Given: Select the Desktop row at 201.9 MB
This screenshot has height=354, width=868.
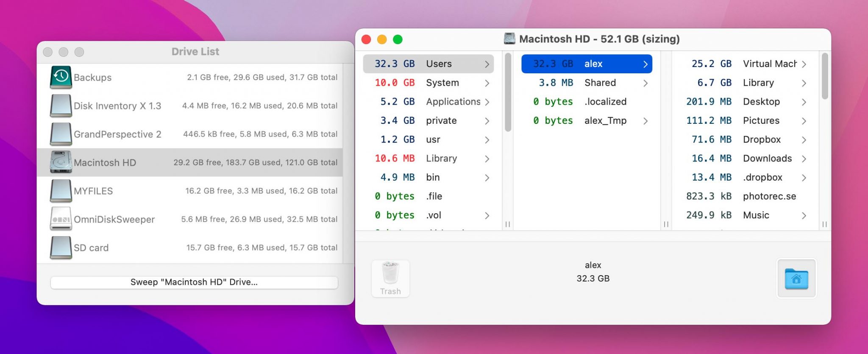Looking at the screenshot, I should tap(745, 102).
